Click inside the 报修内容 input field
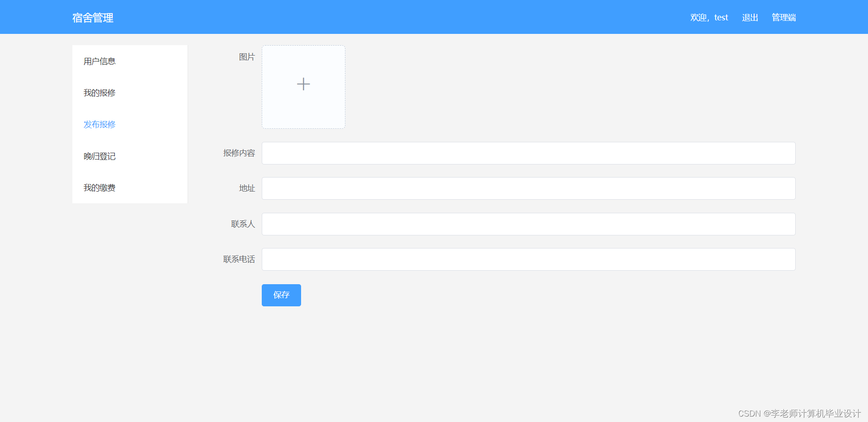868x422 pixels. [x=528, y=153]
